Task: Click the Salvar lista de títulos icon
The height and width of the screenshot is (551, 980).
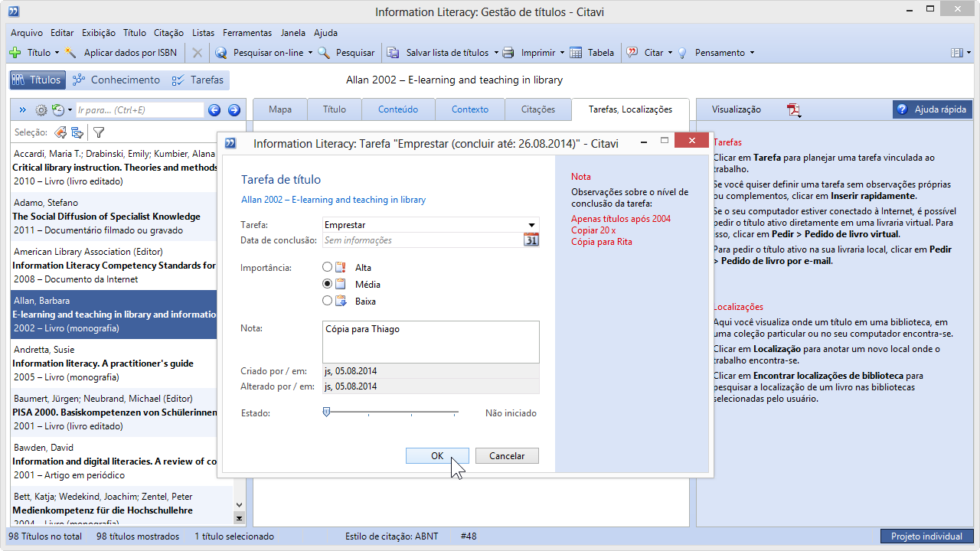Action: (393, 53)
